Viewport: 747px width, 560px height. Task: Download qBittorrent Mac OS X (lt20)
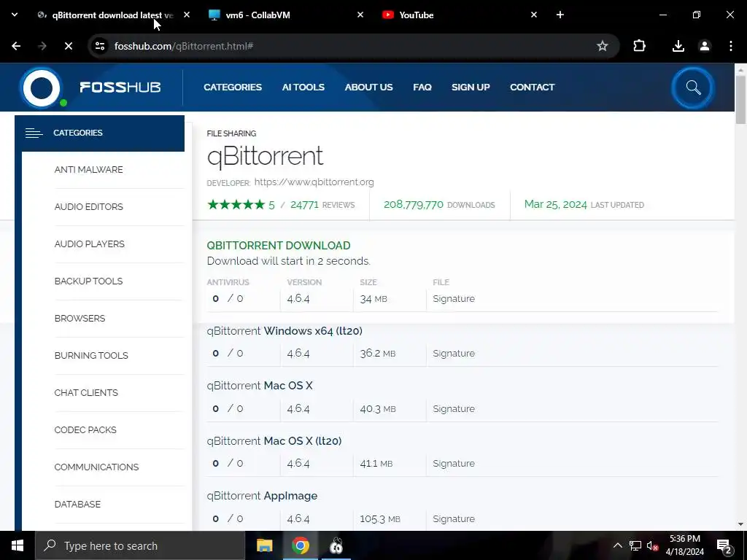274,441
